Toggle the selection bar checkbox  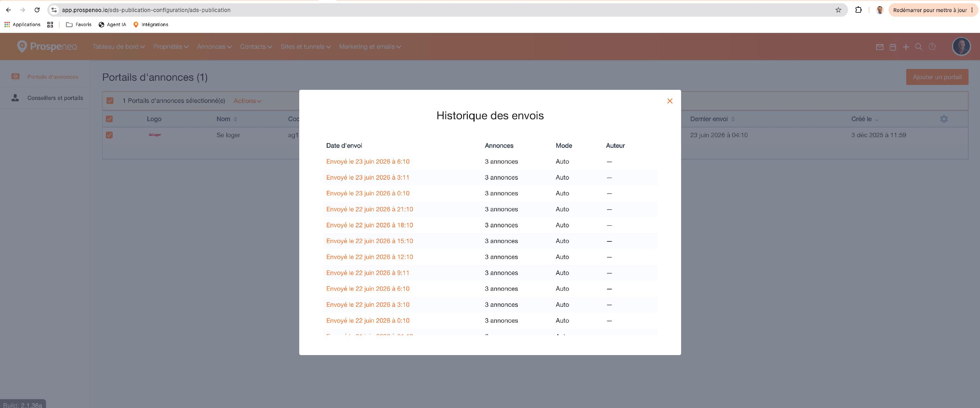pyautogui.click(x=110, y=101)
